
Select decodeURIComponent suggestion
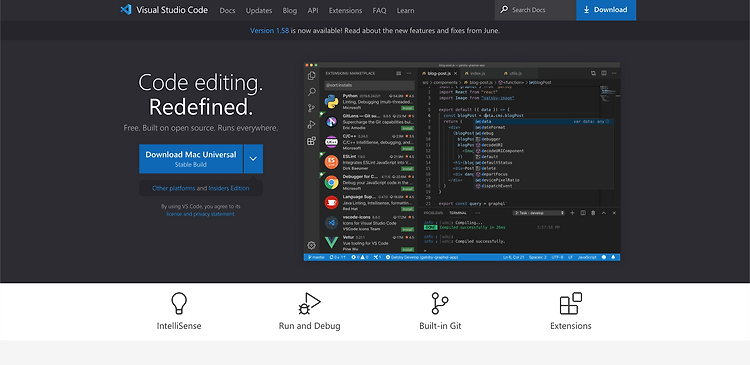click(x=543, y=151)
